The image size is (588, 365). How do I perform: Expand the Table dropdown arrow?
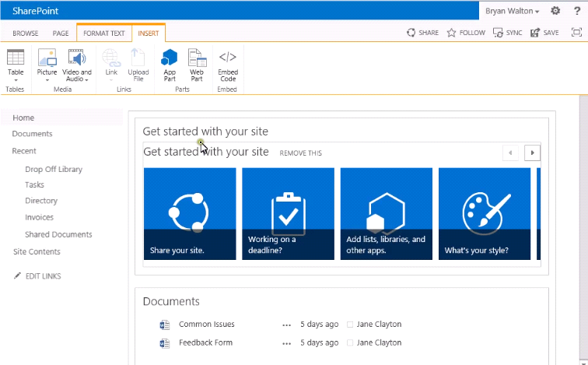16,80
